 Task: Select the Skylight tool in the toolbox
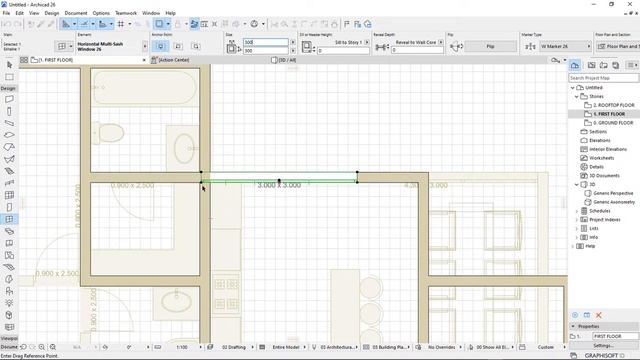tap(9, 231)
